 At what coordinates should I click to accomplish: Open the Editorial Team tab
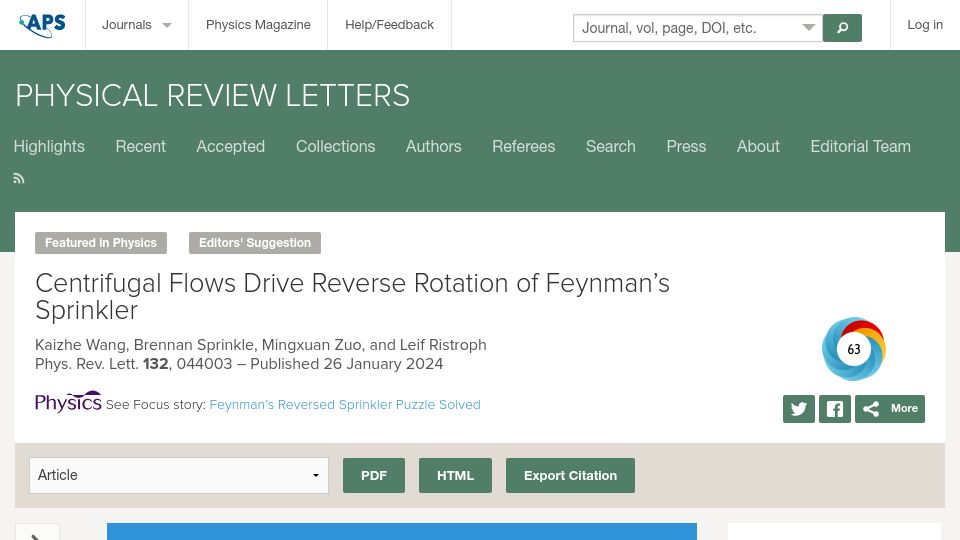coord(860,146)
